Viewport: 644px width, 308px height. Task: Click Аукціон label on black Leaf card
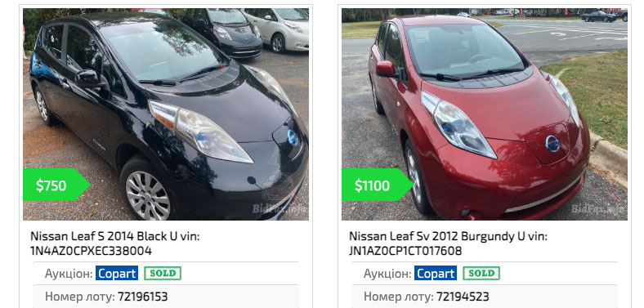pos(69,274)
